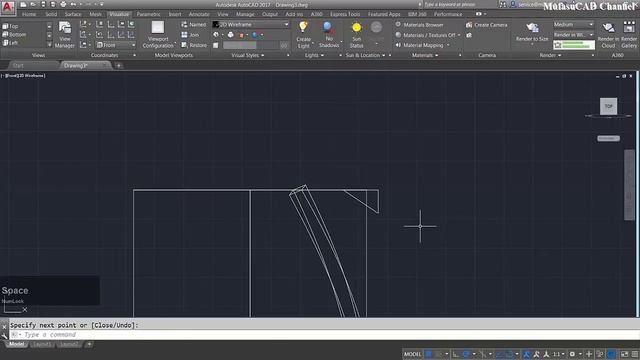Click the Undo arrow in Quick Access toolbar

[73, 4]
